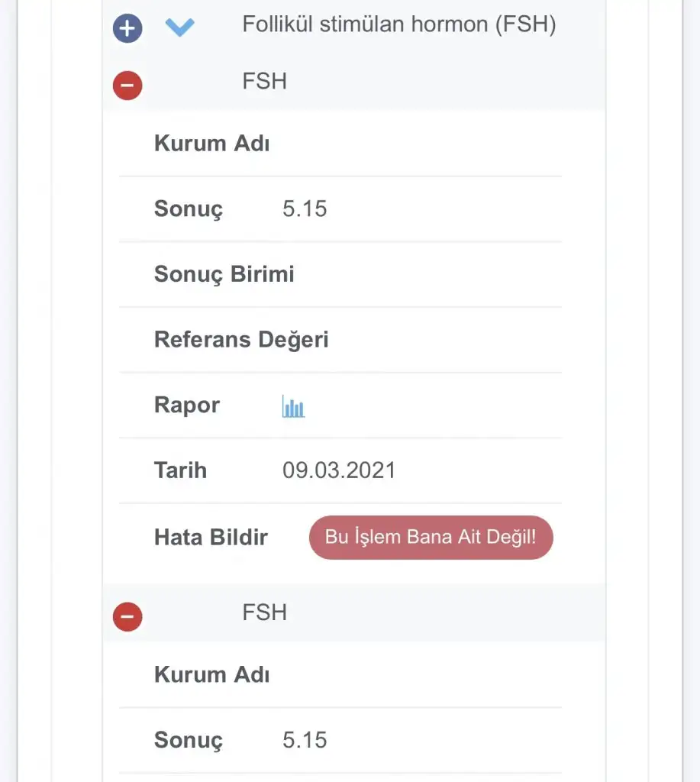This screenshot has height=782, width=700.
Task: Collapse the section with the blue chevron arrow
Action: pyautogui.click(x=180, y=27)
